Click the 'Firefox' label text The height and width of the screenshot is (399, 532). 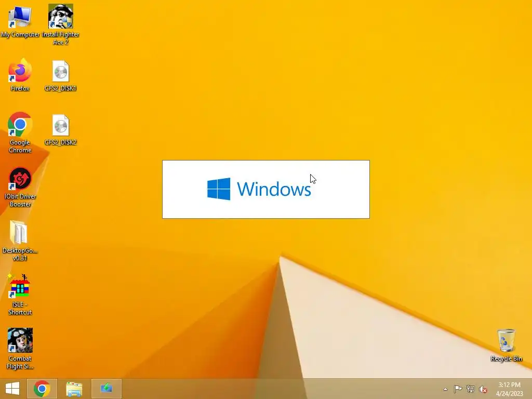click(x=20, y=88)
